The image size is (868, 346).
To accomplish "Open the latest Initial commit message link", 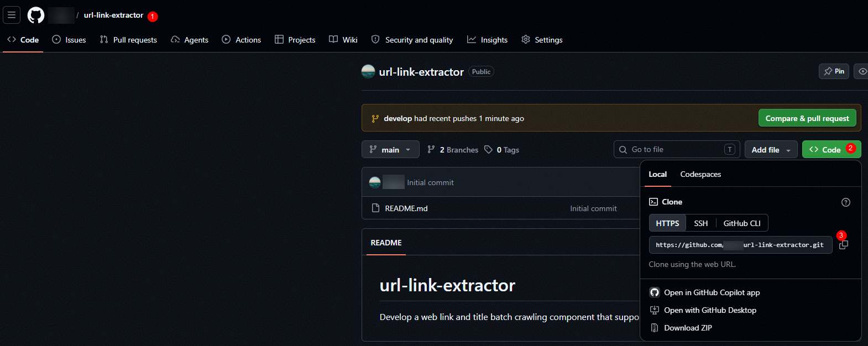I will (x=430, y=182).
